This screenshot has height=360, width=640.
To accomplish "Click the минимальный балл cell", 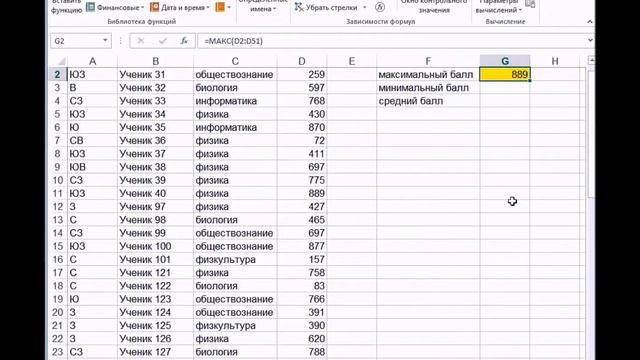I will [x=428, y=88].
